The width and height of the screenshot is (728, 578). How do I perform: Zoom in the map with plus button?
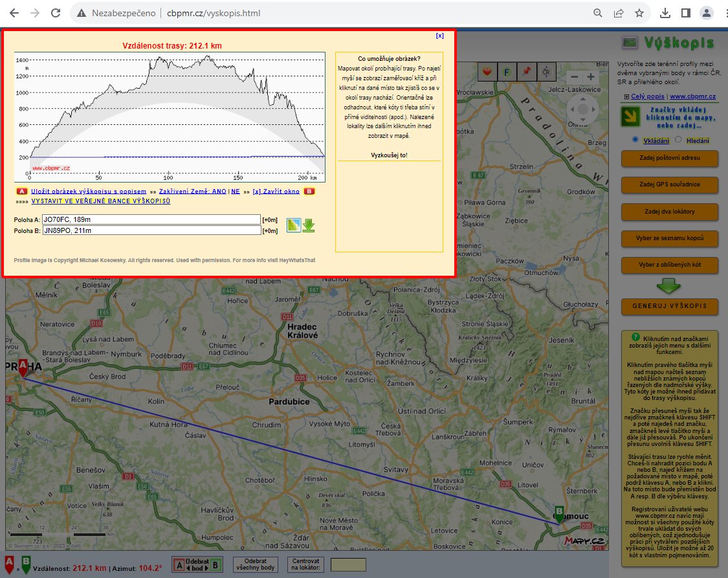point(591,77)
